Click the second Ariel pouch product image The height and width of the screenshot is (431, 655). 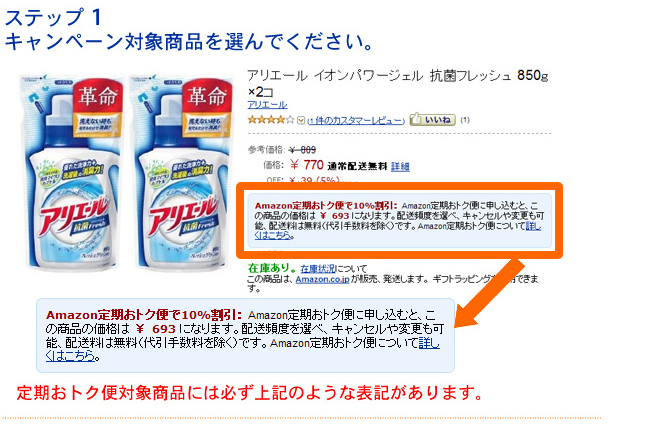(181, 172)
